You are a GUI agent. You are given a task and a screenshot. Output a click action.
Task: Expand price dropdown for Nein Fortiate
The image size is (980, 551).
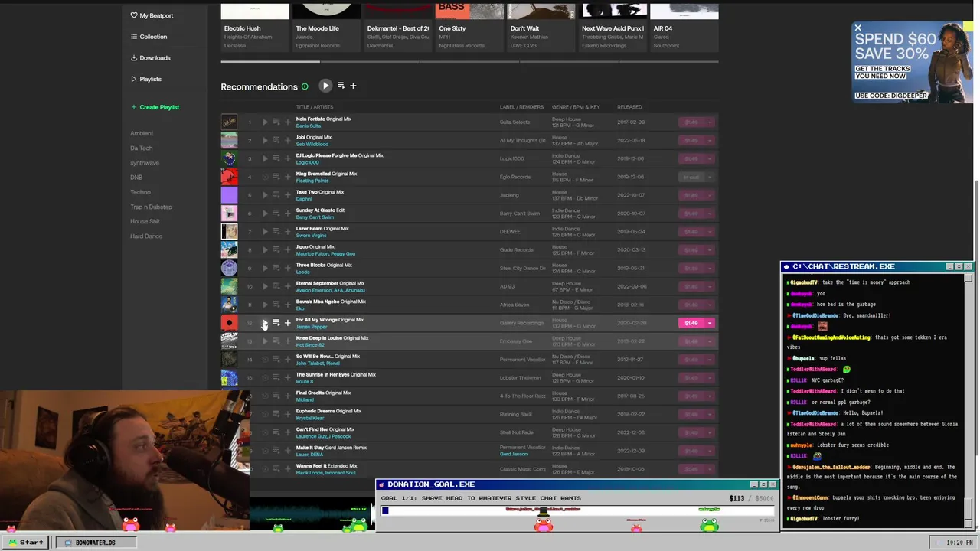[x=710, y=122]
